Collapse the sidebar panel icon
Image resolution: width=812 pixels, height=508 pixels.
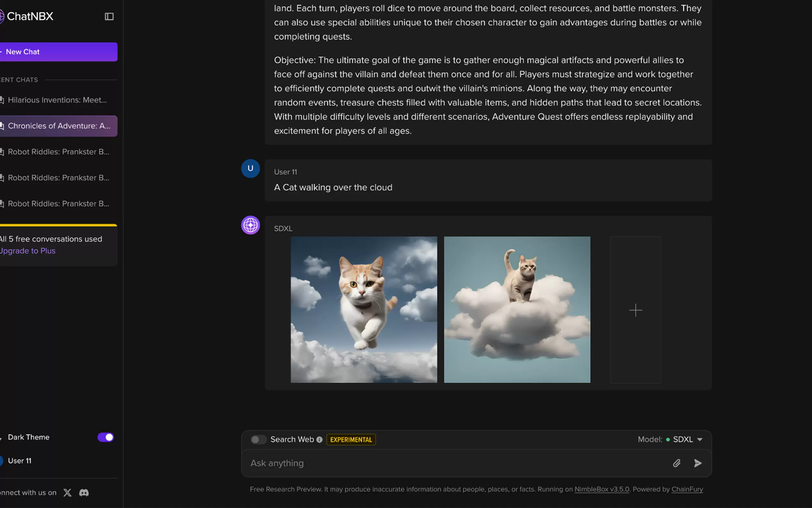click(109, 16)
